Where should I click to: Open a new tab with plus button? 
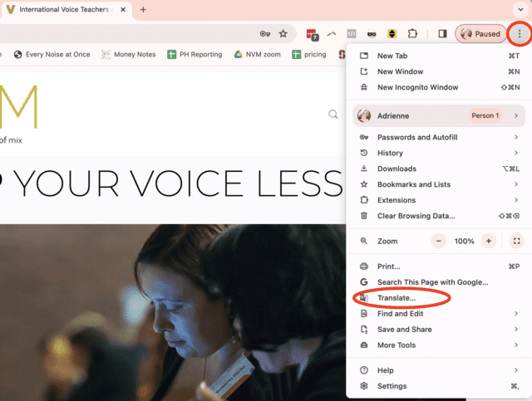pyautogui.click(x=143, y=10)
